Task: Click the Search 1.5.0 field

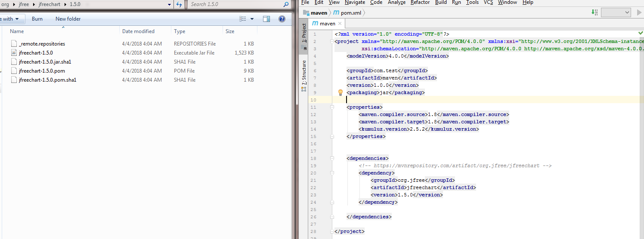Action: [235, 4]
